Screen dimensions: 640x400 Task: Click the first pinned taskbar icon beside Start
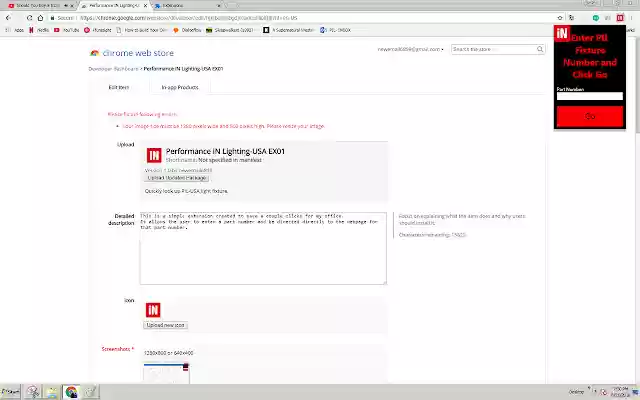33,392
